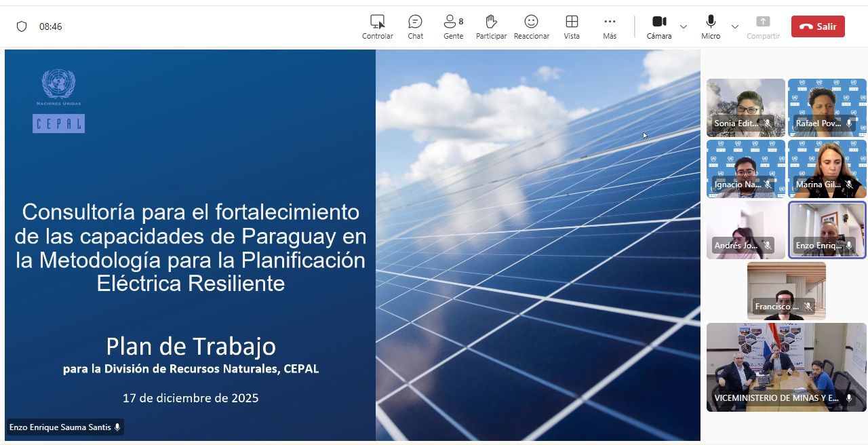Select Marina Gil participant video tile
Viewport: 868px width, 445px height.
827,168
